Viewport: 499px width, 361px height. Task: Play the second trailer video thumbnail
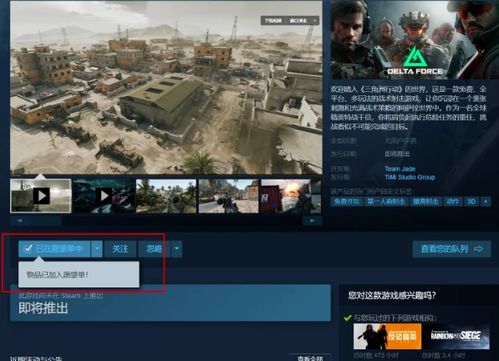pyautogui.click(x=104, y=196)
